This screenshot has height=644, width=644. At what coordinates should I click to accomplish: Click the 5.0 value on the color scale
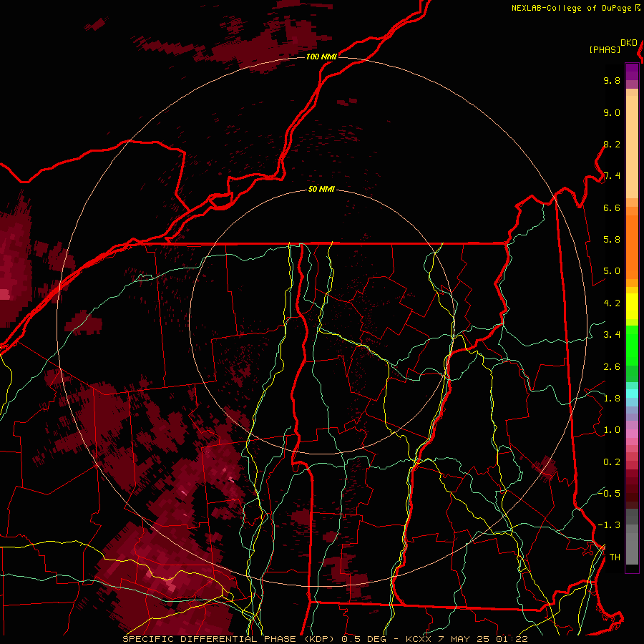pyautogui.click(x=612, y=271)
